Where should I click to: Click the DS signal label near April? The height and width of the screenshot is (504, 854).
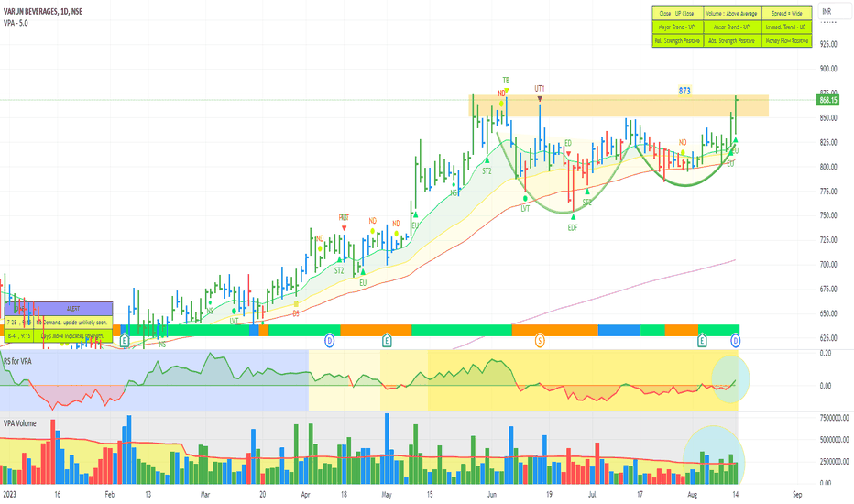point(296,313)
